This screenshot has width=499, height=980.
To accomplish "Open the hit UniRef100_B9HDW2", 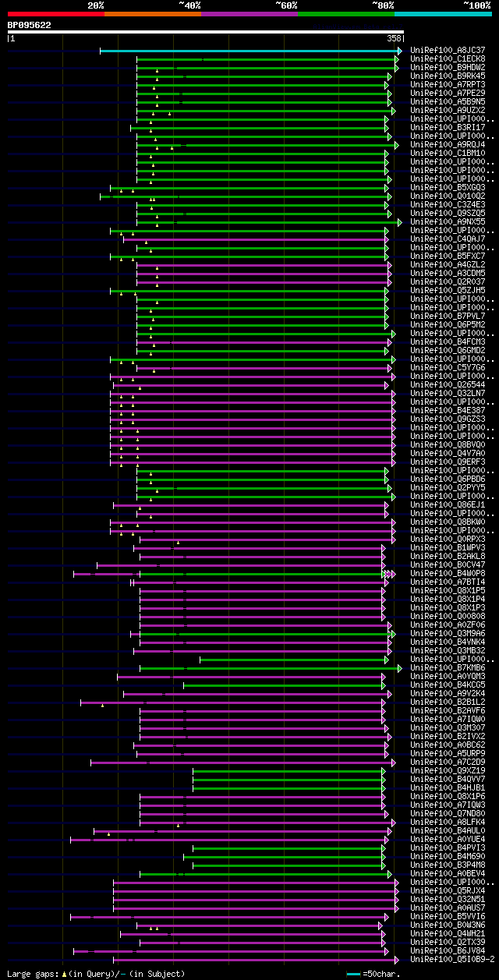I will 448,67.
